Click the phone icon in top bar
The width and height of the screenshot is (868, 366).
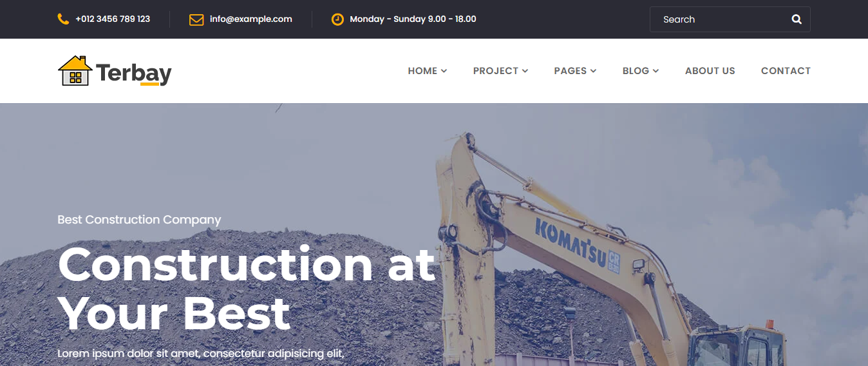[63, 19]
